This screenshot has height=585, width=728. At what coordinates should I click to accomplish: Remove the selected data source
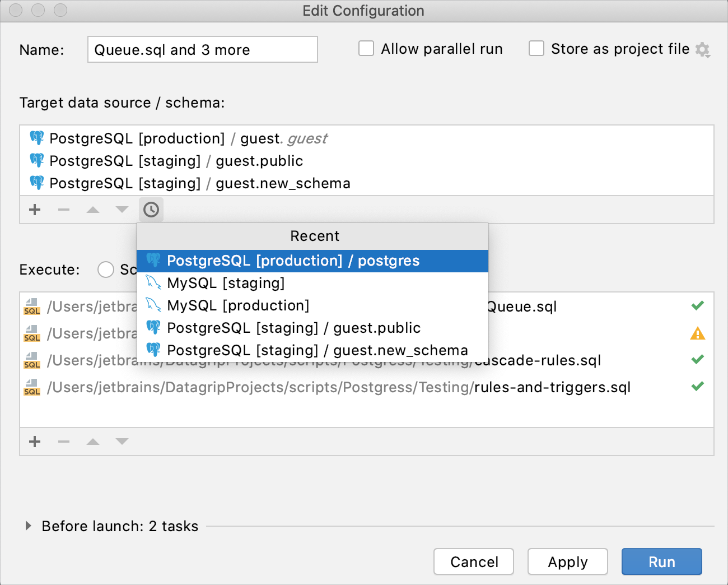tap(63, 210)
